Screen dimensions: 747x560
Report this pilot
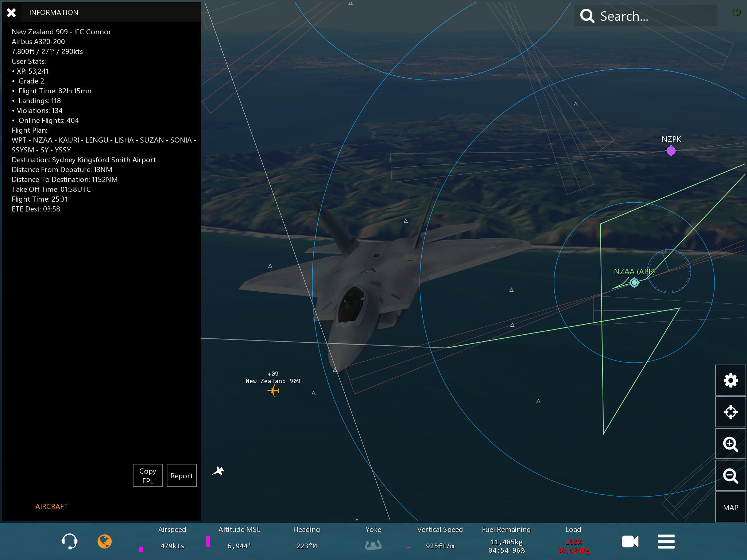coord(182,475)
